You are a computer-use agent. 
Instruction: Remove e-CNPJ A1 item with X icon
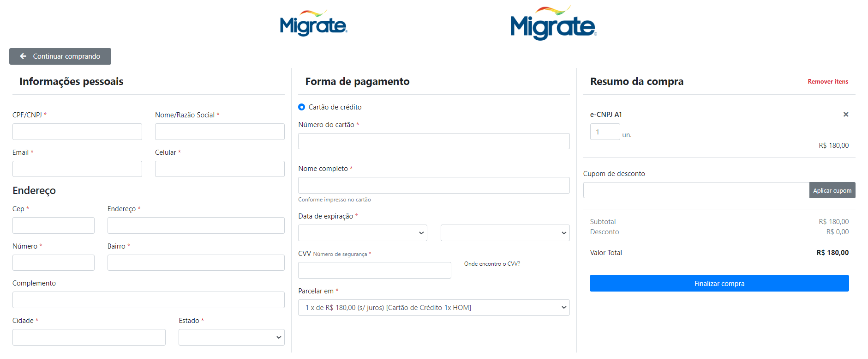(x=846, y=115)
